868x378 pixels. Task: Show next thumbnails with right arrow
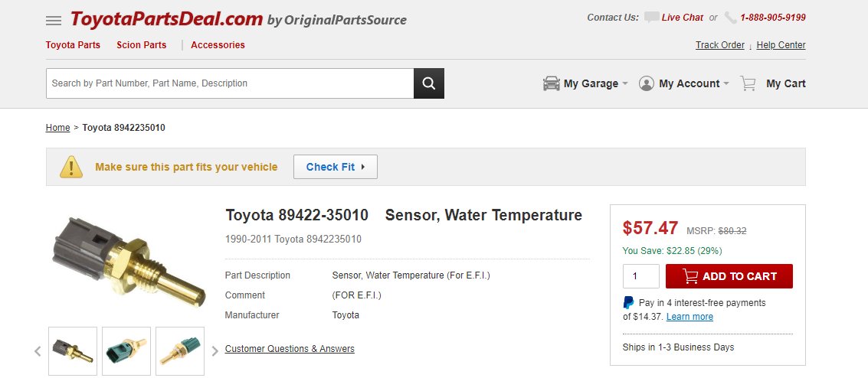click(x=215, y=351)
